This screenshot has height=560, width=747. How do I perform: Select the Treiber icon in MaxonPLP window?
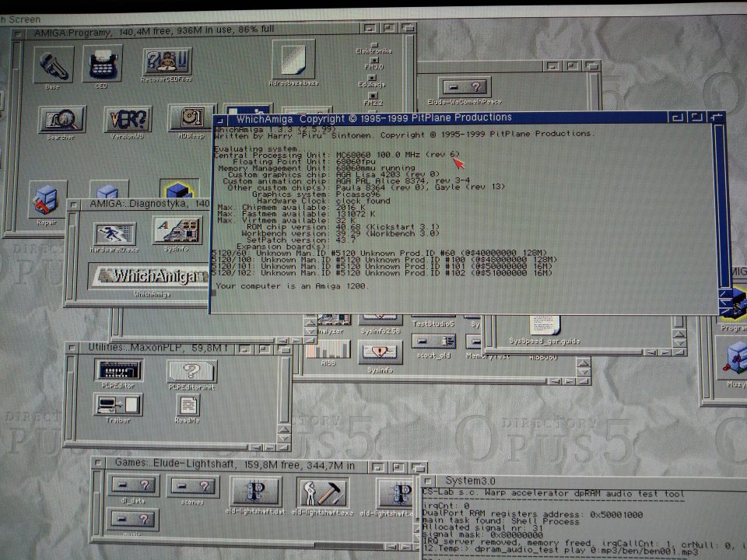[117, 404]
